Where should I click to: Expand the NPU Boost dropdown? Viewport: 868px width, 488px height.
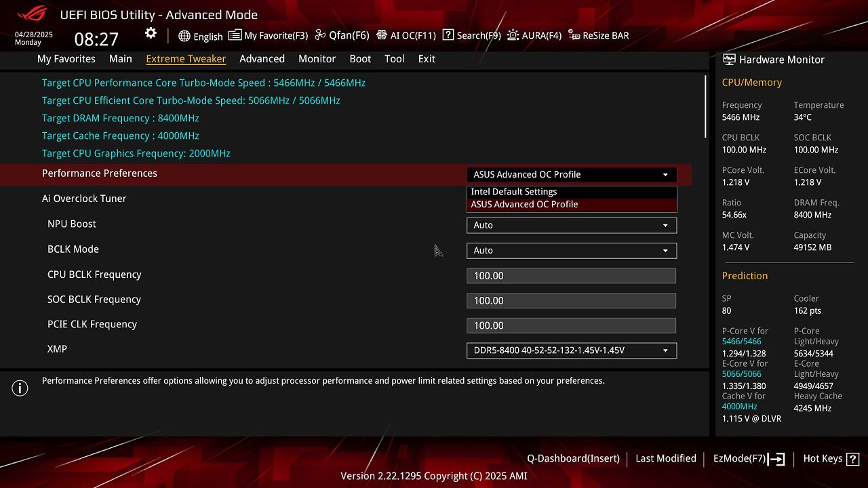click(x=572, y=225)
